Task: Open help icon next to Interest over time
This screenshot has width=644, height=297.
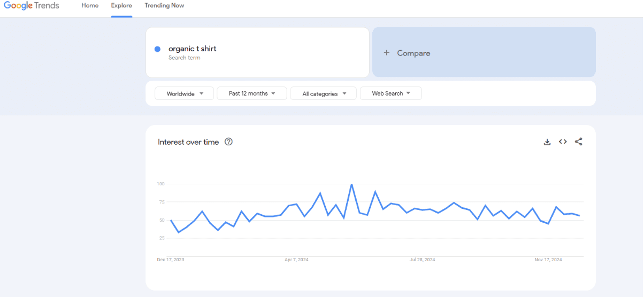Action: point(228,142)
